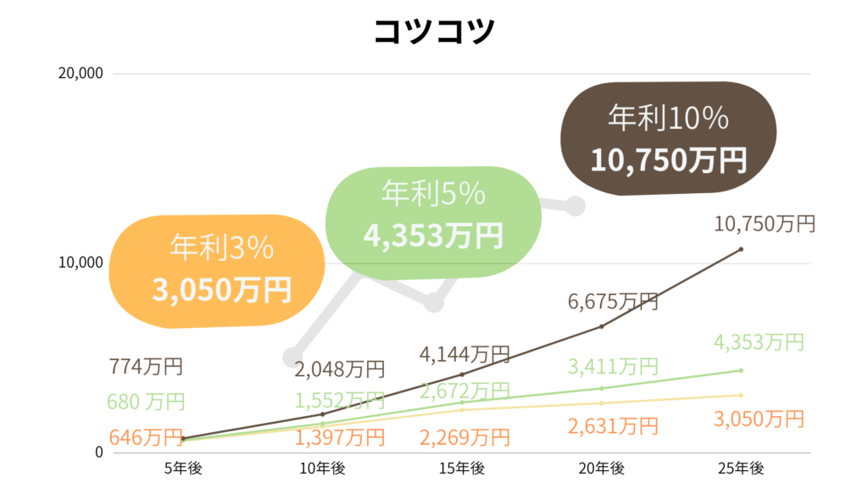Image resolution: width=868 pixels, height=488 pixels.
Task: Click the 20,000 y-axis value
Action: (x=81, y=73)
